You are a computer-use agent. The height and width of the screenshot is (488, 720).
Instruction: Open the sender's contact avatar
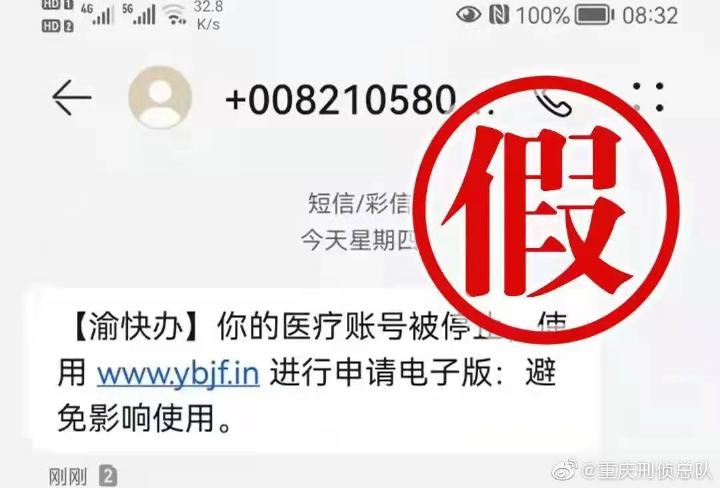coord(160,97)
